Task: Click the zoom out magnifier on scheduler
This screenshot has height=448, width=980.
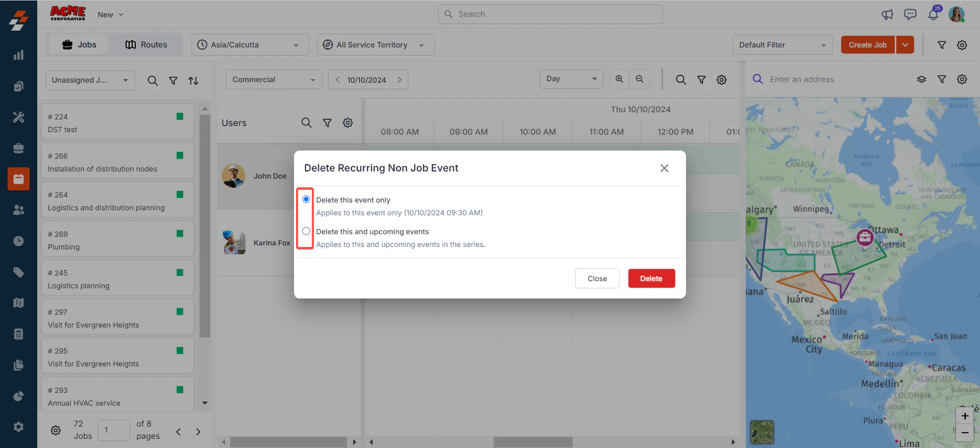Action: tap(640, 79)
